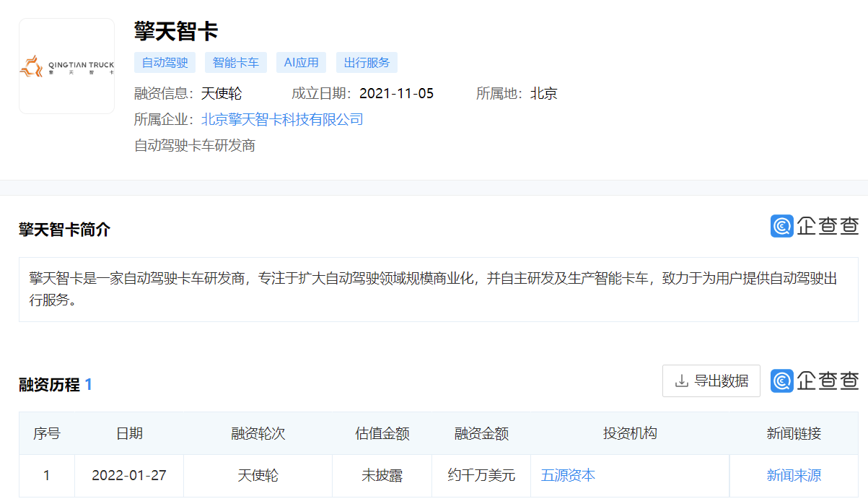Click the 序号 column header
Image resolution: width=868 pixels, height=504 pixels.
coord(47,433)
